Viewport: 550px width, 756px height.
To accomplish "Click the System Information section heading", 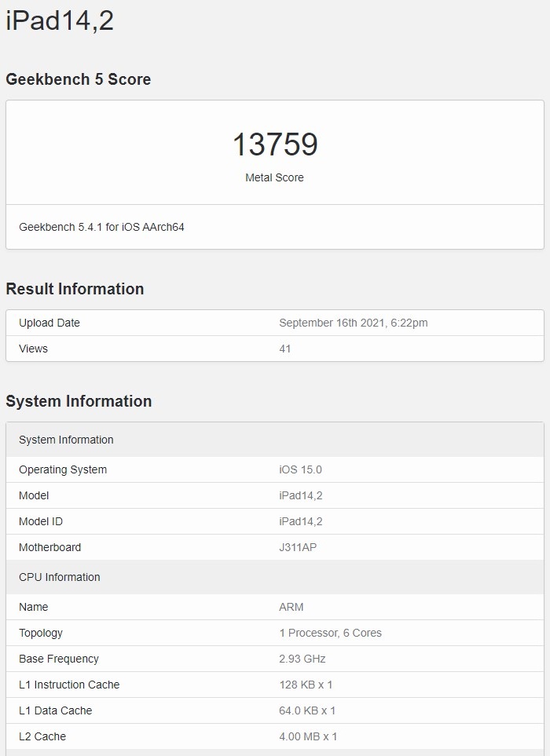I will [79, 401].
